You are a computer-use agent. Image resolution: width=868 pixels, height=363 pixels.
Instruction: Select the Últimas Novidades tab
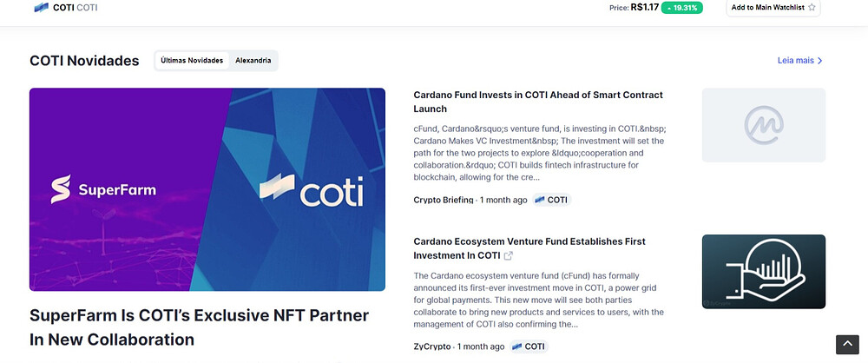[192, 61]
